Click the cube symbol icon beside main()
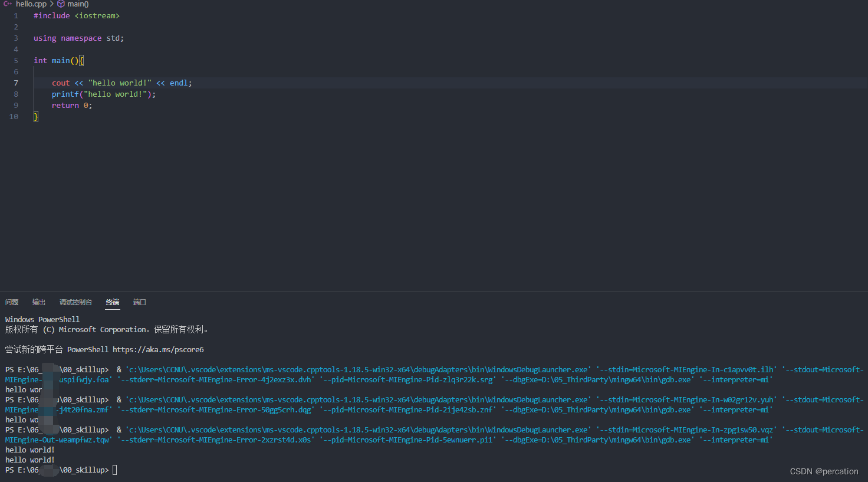 (x=61, y=4)
